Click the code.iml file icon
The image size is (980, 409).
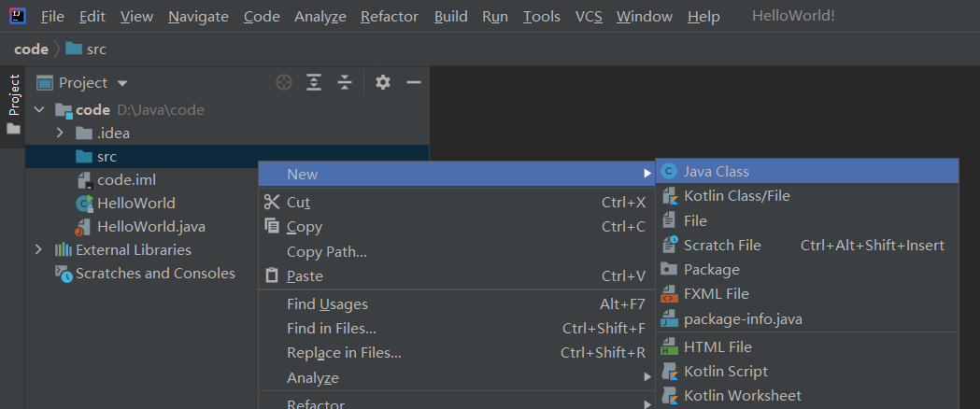click(84, 180)
